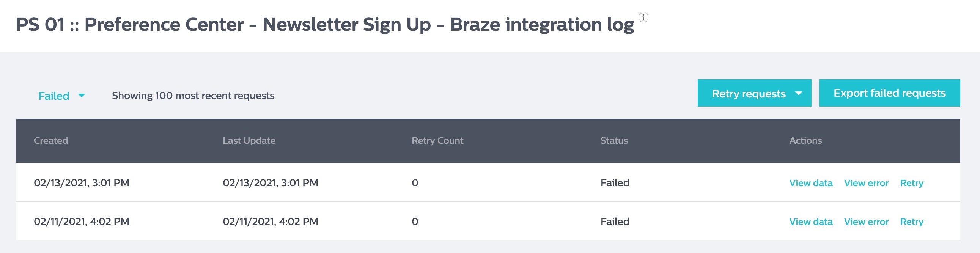Retry the 02/13/2021 failed request
This screenshot has height=253, width=980.
point(911,183)
